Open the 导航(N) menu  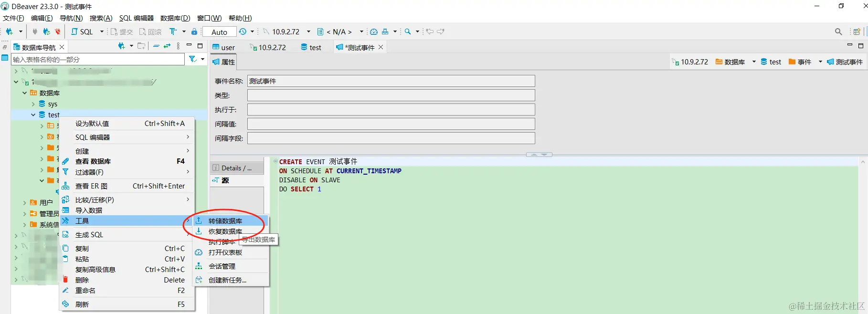[x=71, y=18]
